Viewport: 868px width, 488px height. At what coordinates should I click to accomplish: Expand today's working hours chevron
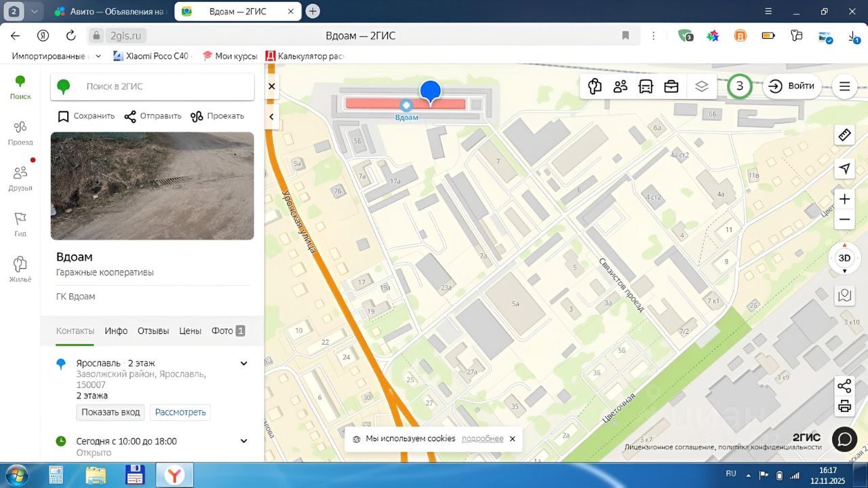[x=244, y=441]
